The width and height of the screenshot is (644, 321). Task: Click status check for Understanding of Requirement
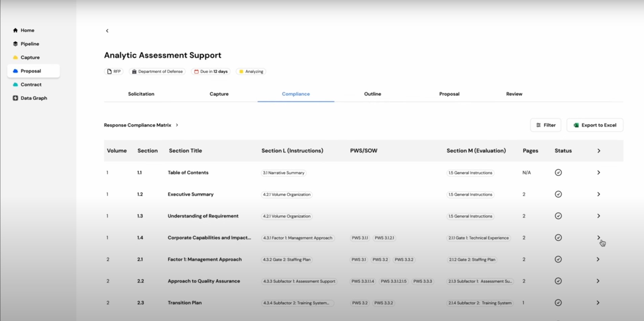click(x=558, y=216)
